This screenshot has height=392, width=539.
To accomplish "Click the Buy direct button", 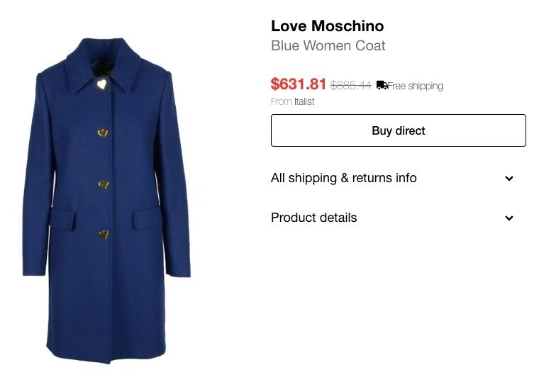I will point(398,130).
